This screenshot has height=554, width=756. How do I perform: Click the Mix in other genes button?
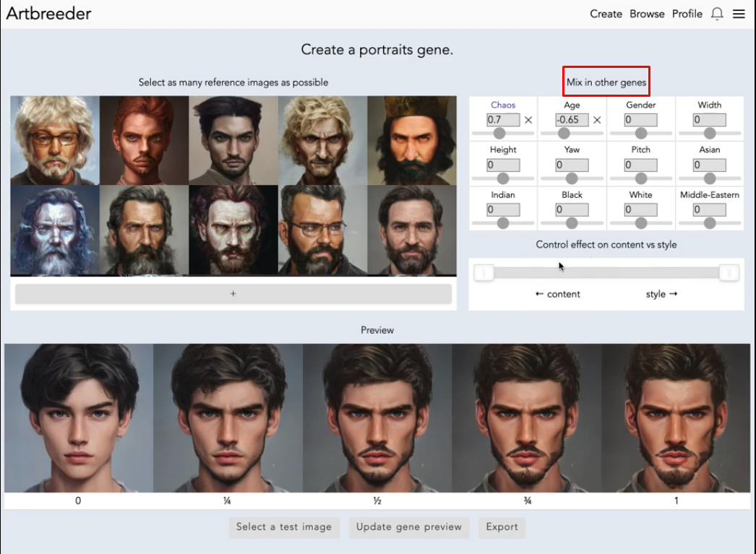tap(606, 82)
